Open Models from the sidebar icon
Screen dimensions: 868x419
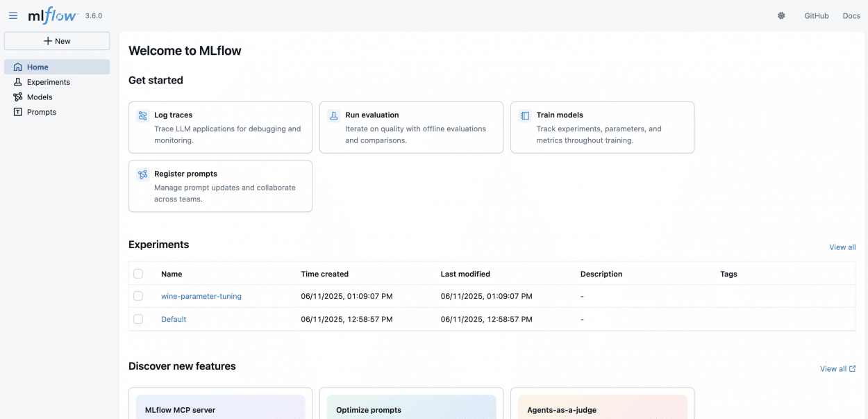coord(17,97)
